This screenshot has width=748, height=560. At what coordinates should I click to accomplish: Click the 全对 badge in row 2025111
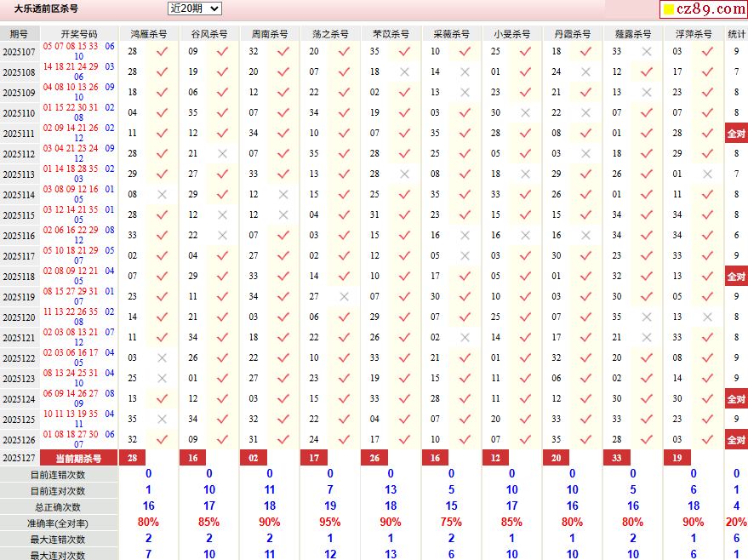736,134
